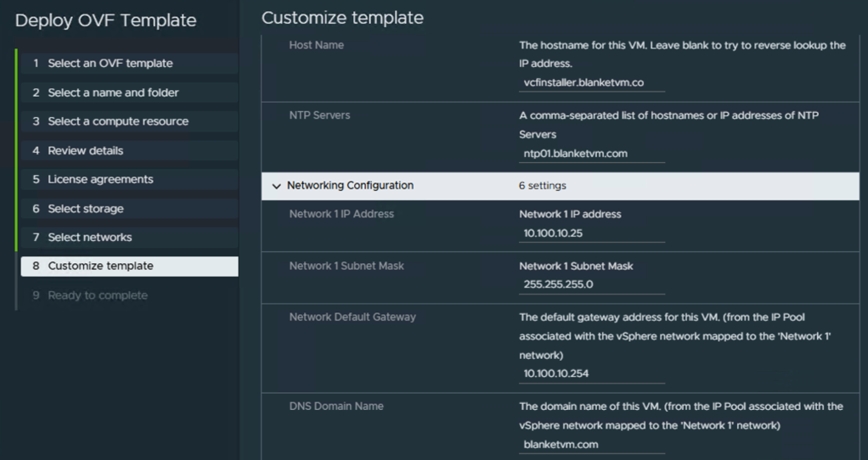Select step 8 Customize template
The image size is (868, 460).
coord(100,266)
